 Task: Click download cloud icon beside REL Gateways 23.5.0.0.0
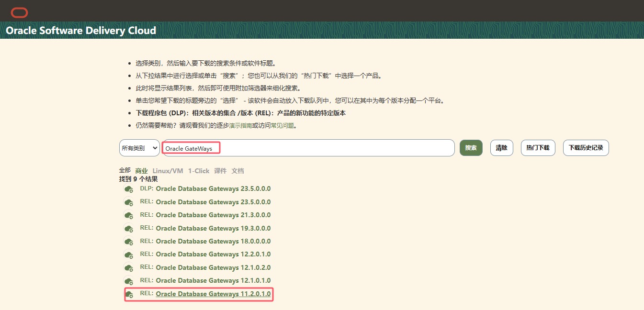tap(129, 202)
